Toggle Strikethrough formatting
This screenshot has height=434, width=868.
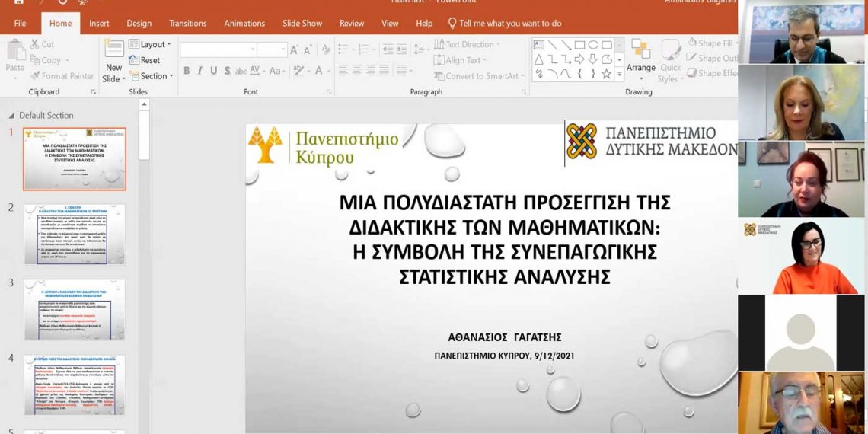241,70
